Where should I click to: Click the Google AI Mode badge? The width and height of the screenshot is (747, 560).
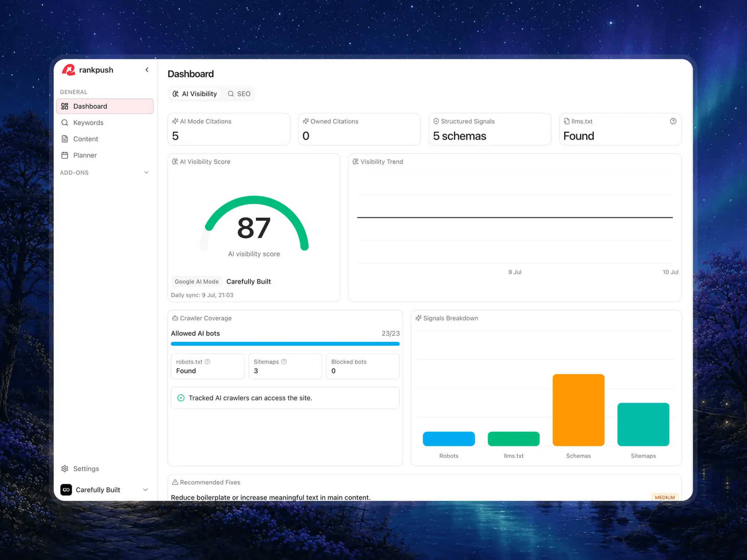click(197, 282)
